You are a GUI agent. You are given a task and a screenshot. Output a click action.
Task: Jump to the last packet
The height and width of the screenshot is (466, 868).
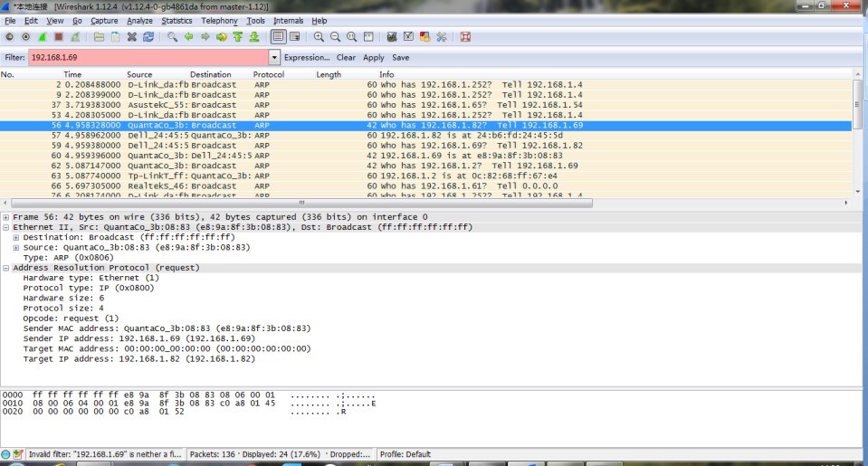coord(254,37)
